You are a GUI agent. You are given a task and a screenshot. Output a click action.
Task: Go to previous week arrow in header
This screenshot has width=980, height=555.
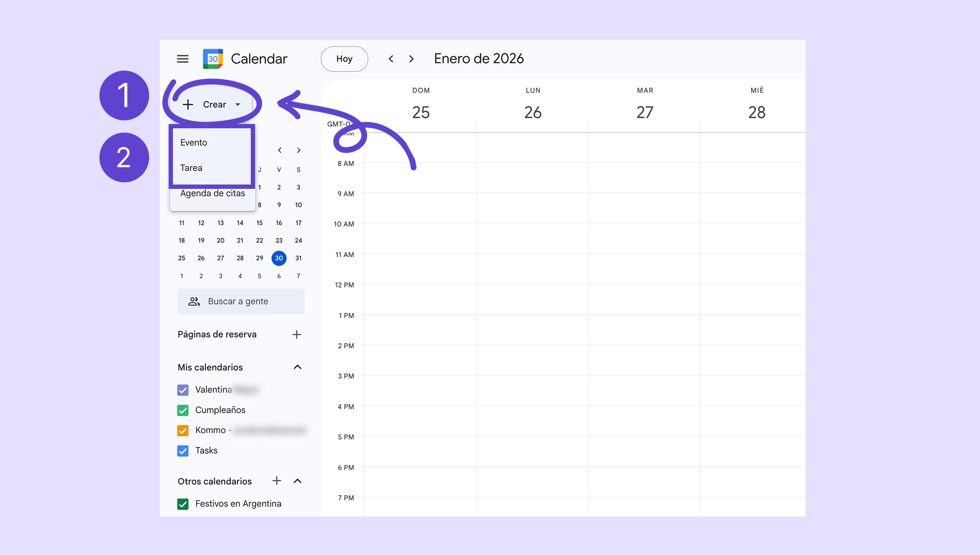(x=391, y=59)
